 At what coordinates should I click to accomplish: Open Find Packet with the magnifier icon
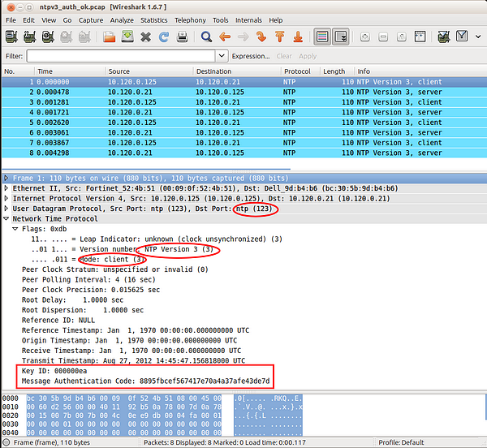pos(206,37)
